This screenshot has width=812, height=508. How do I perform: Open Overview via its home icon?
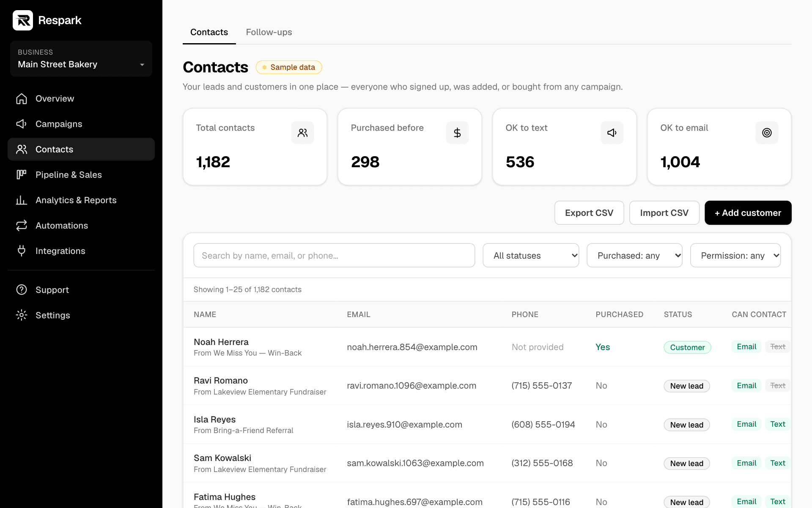coord(22,99)
